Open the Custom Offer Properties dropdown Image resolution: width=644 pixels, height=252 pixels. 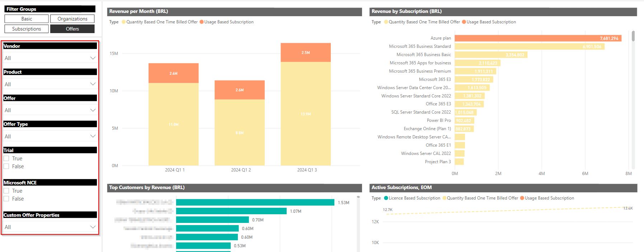50,227
